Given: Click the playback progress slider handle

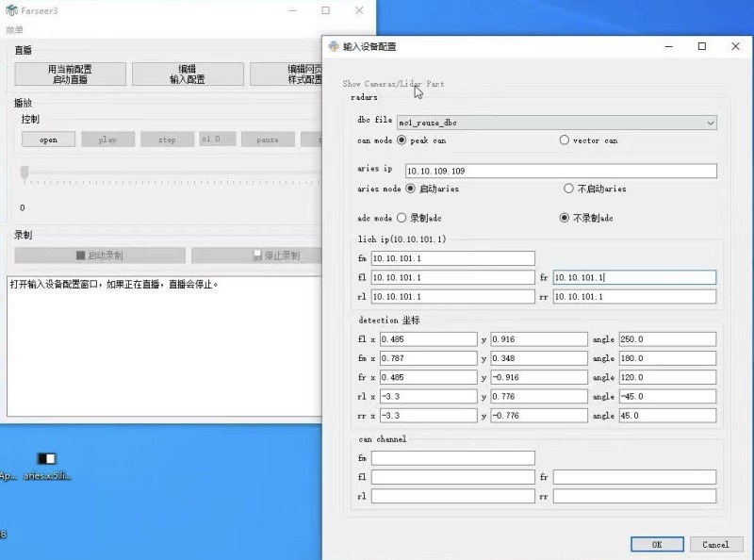Looking at the screenshot, I should click(x=25, y=172).
